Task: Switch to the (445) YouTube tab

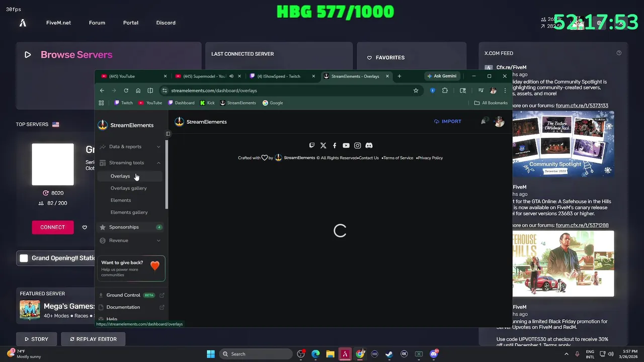Action: pos(133,76)
